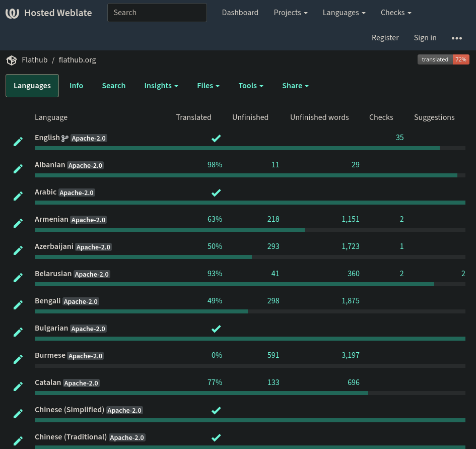The height and width of the screenshot is (449, 476).
Task: Click the pencil icon for Catalan
Action: tap(18, 387)
